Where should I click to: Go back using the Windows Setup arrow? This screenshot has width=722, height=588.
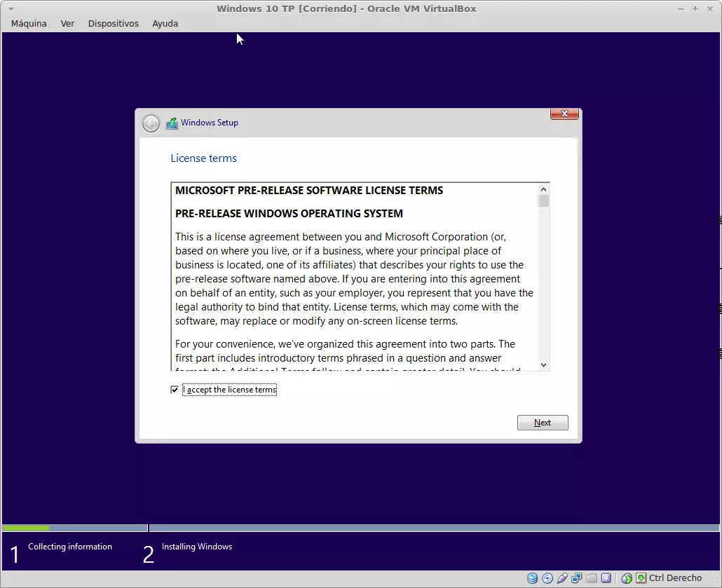tap(151, 123)
